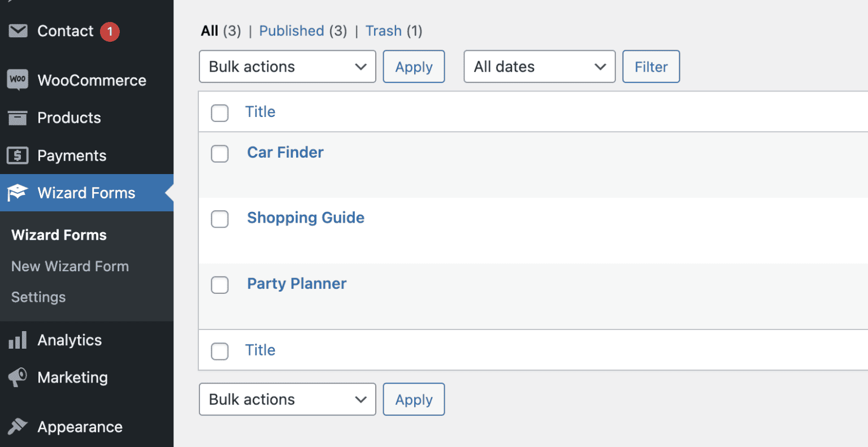The width and height of the screenshot is (868, 447).
Task: Open the Bulk actions dropdown at top
Action: click(x=287, y=66)
